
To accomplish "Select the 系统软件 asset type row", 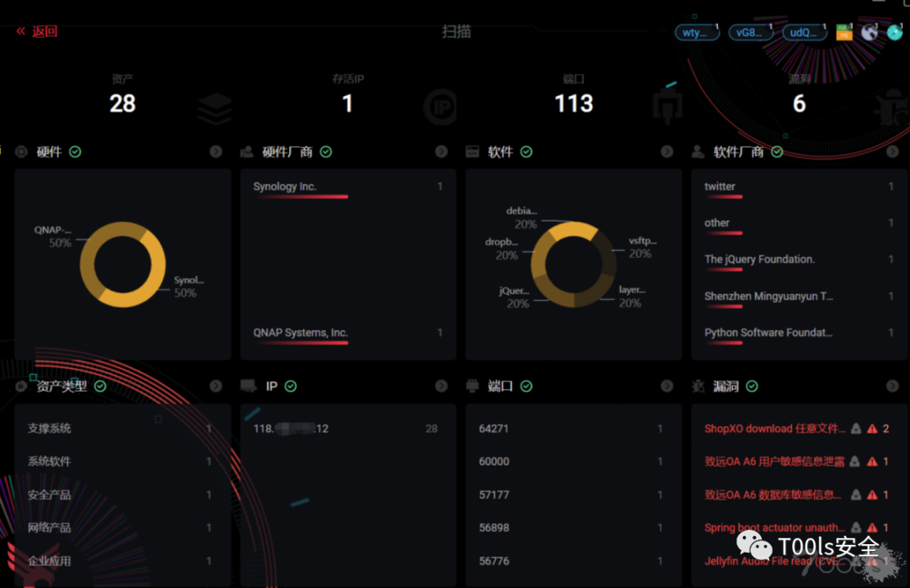I will pyautogui.click(x=122, y=462).
